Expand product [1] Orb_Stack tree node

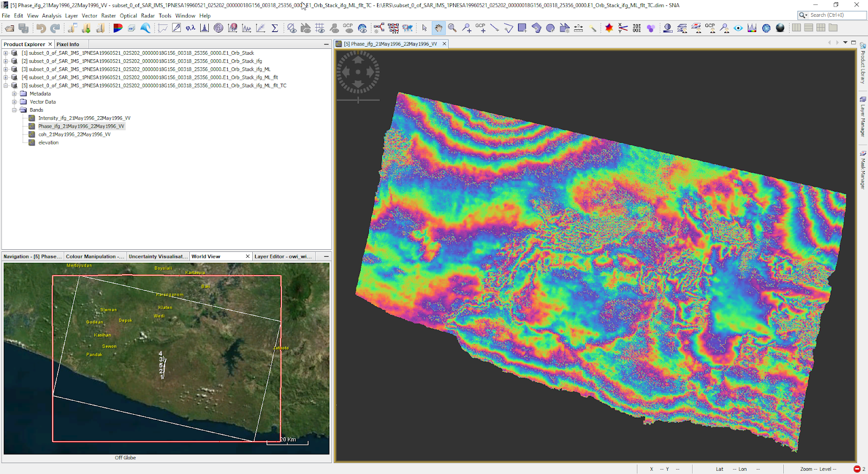point(6,53)
